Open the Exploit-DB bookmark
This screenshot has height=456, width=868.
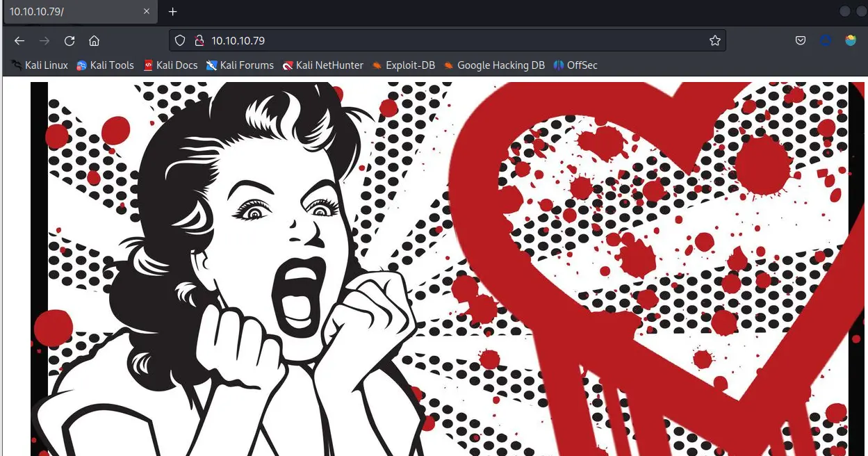pos(403,65)
